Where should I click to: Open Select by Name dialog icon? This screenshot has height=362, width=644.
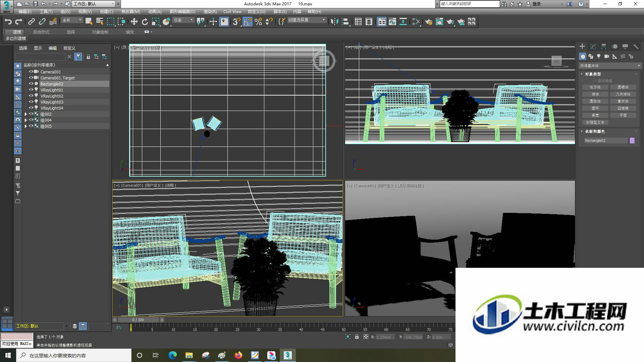click(x=100, y=22)
